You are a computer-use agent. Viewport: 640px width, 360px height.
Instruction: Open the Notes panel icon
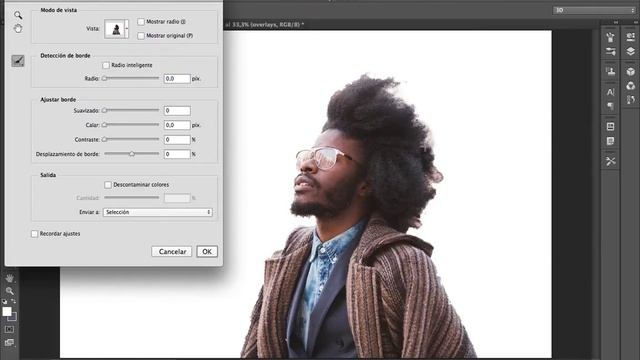[610, 141]
